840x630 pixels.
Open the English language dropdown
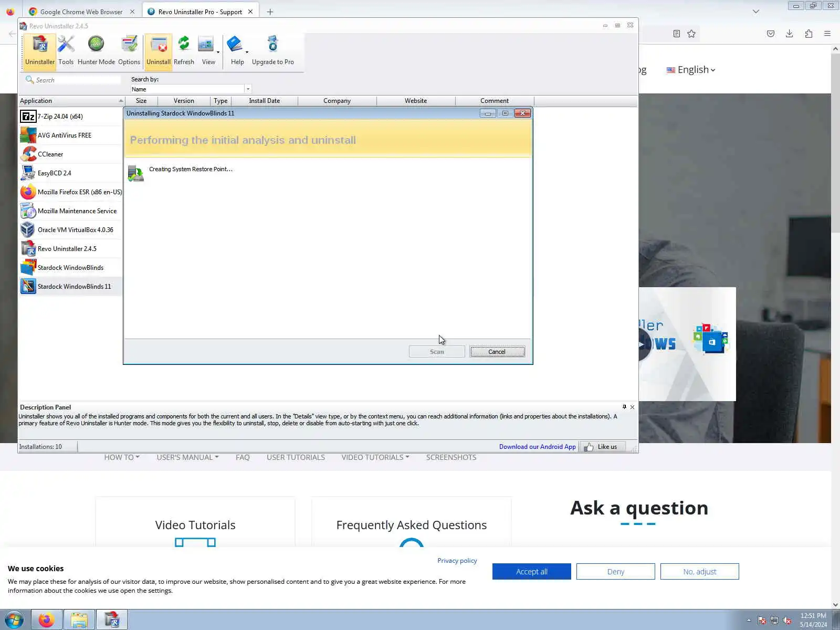[691, 70]
